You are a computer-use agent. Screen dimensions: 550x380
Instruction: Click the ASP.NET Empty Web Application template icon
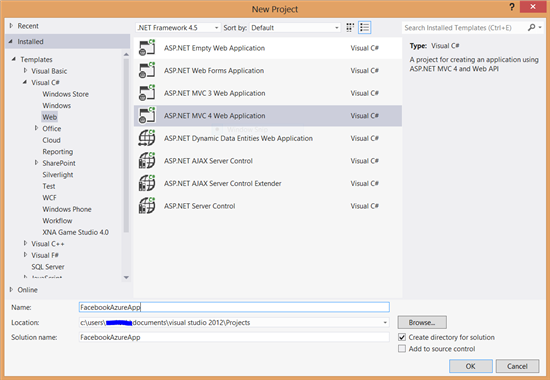pyautogui.click(x=147, y=48)
